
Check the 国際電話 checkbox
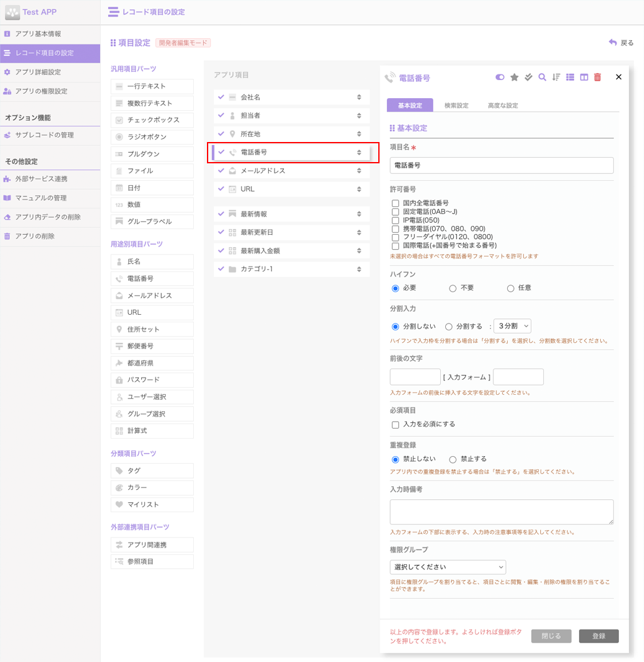395,246
